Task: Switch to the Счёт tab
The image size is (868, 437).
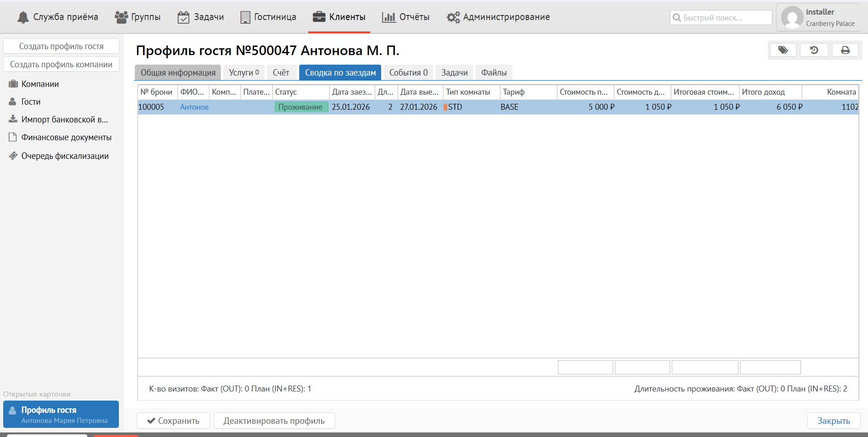Action: [281, 73]
